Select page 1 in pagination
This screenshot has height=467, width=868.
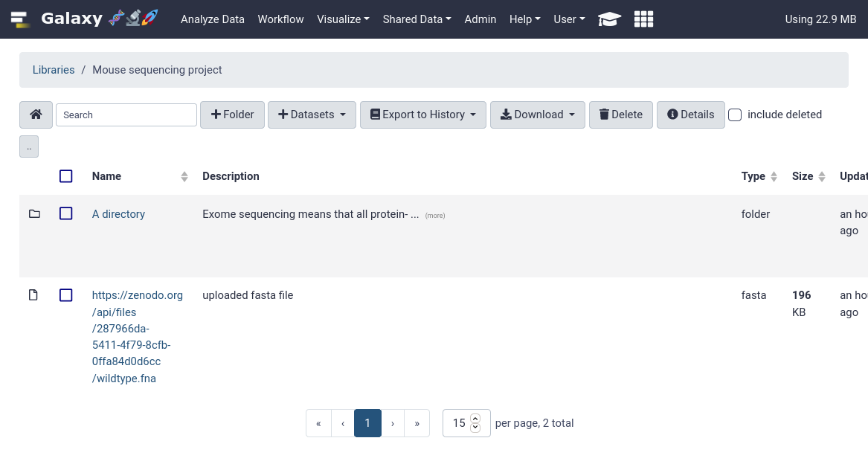367,423
